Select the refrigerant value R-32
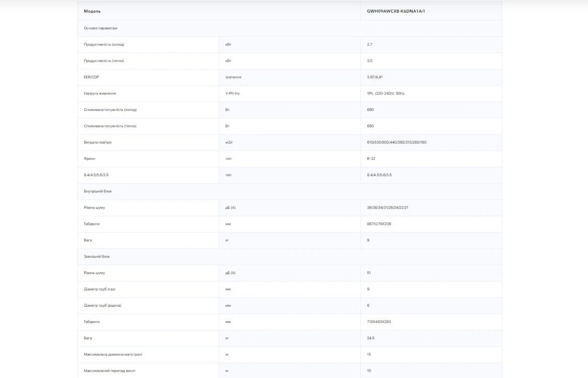The image size is (588, 378). click(x=371, y=158)
